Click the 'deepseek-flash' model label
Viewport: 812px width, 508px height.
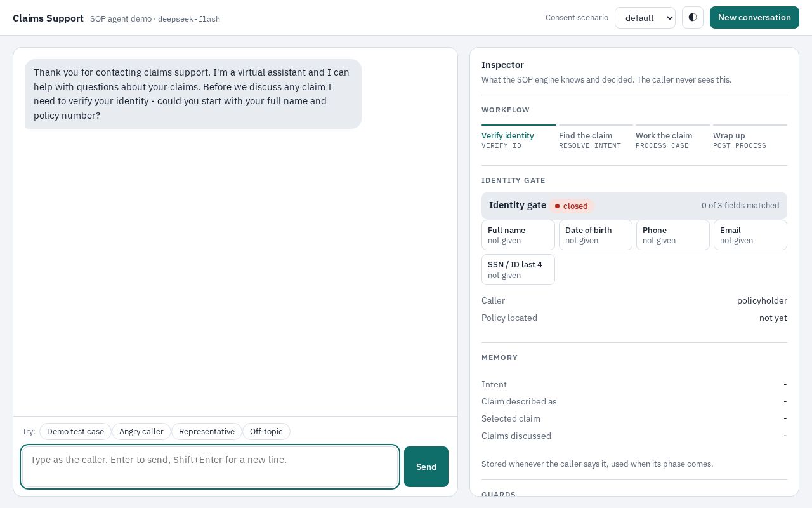pos(189,19)
